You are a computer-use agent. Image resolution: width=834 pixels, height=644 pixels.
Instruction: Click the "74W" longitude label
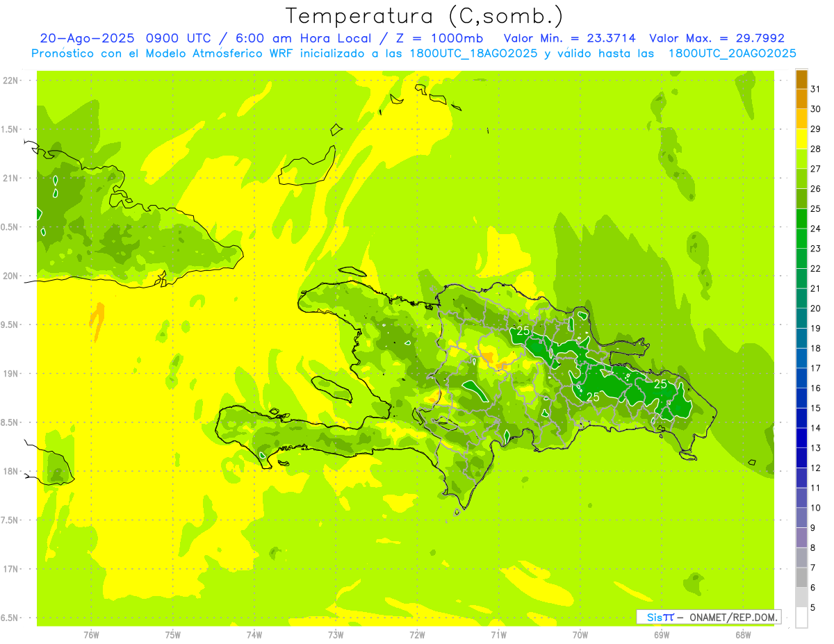click(x=254, y=635)
